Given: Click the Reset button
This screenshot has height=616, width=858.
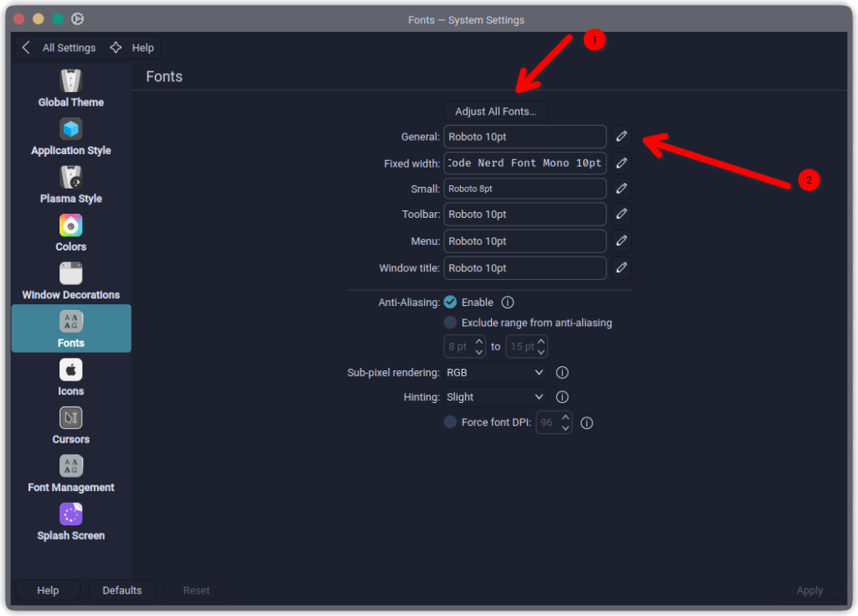Looking at the screenshot, I should [x=196, y=590].
